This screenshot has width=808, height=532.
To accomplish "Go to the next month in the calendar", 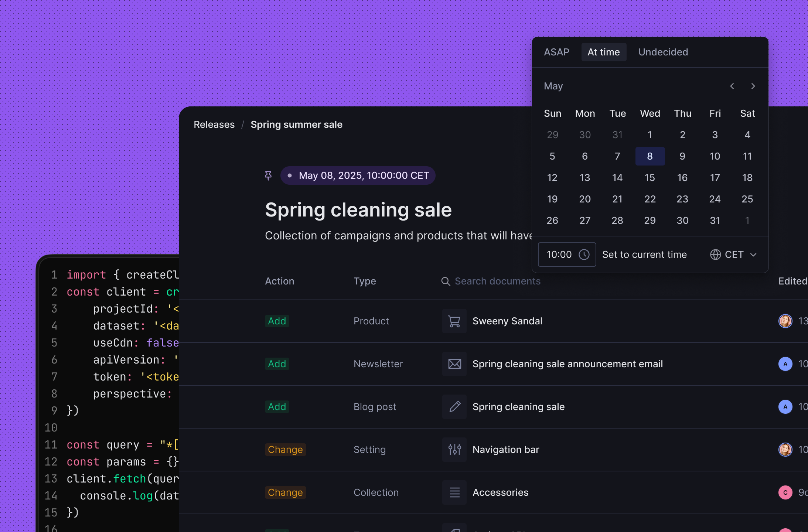I will click(753, 86).
